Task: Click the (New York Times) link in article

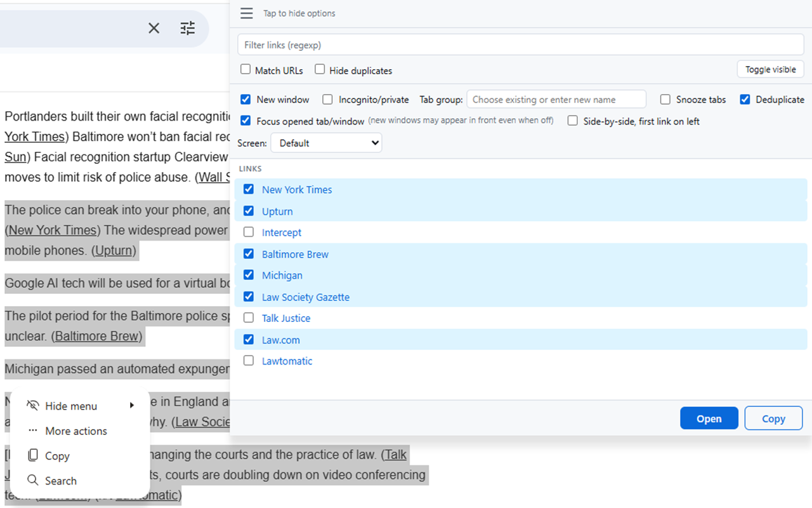Action: (53, 230)
